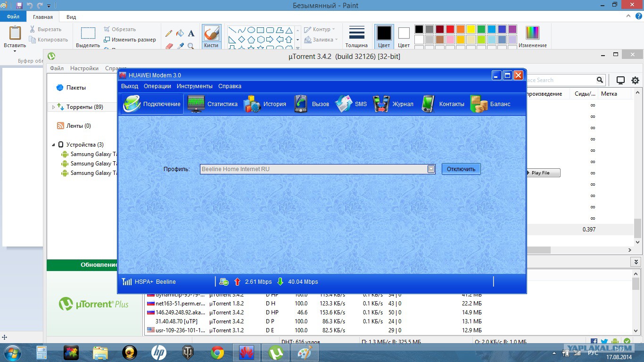Click Paint's Изменение цветов edit colors icon
This screenshot has height=362, width=644.
point(532,37)
